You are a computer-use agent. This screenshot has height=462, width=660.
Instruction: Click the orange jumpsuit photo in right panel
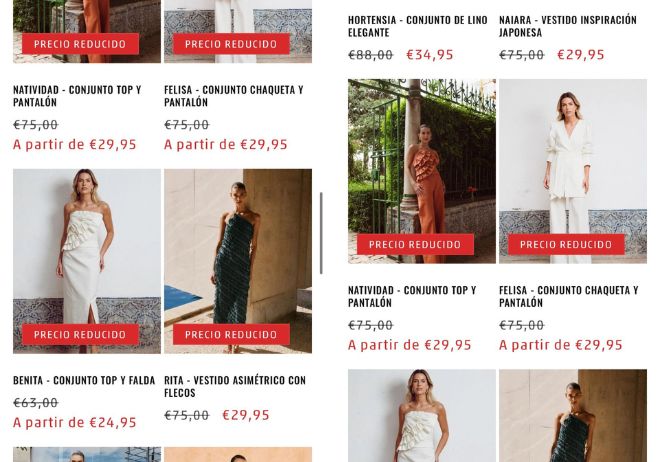click(x=422, y=171)
